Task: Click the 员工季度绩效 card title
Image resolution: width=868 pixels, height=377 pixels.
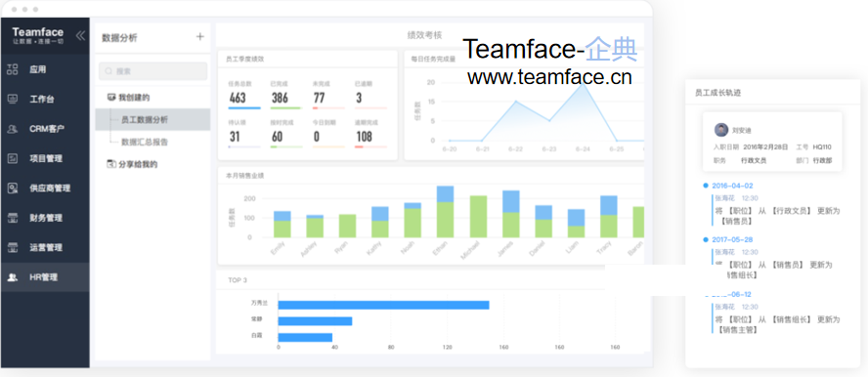Action: click(x=244, y=59)
